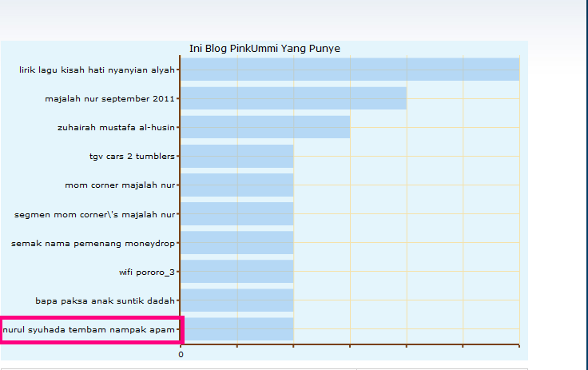Select the 'semak nama pemenang moneydrop' label
The image size is (588, 370).
click(x=93, y=243)
